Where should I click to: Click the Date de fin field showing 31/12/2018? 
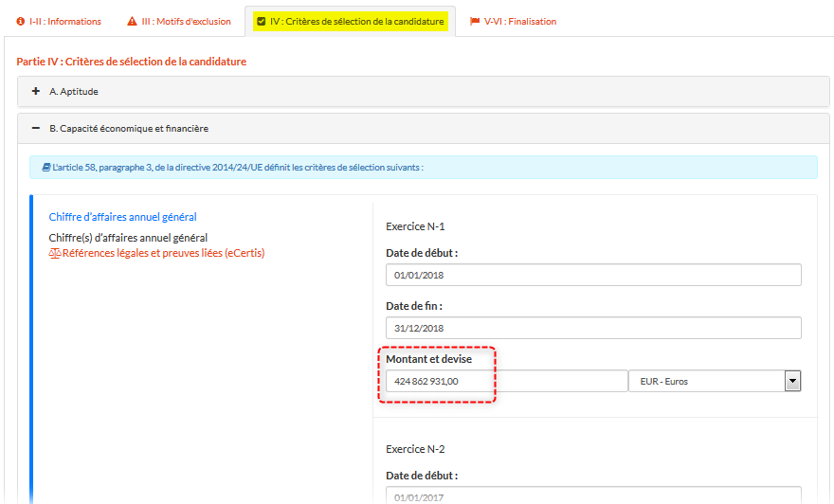(x=593, y=328)
